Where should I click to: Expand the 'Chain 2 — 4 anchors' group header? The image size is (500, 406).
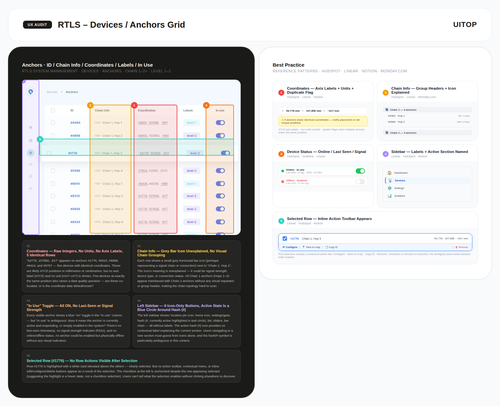click(x=428, y=133)
